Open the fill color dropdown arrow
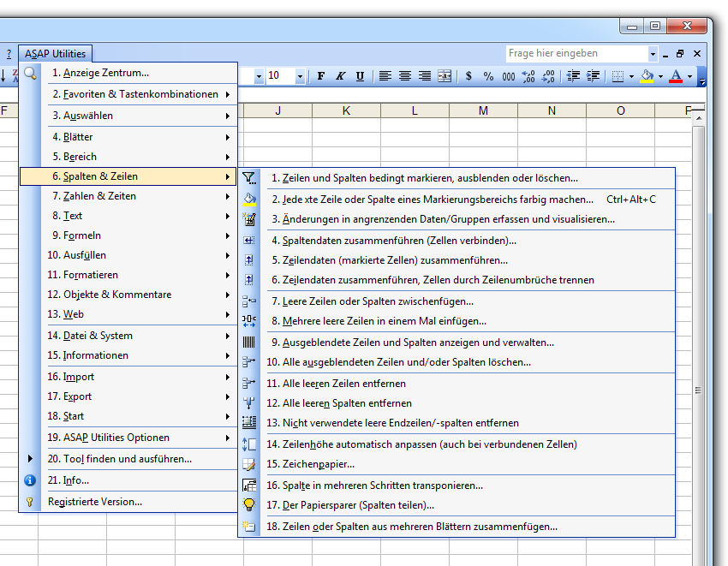This screenshot has height=566, width=728. point(659,76)
